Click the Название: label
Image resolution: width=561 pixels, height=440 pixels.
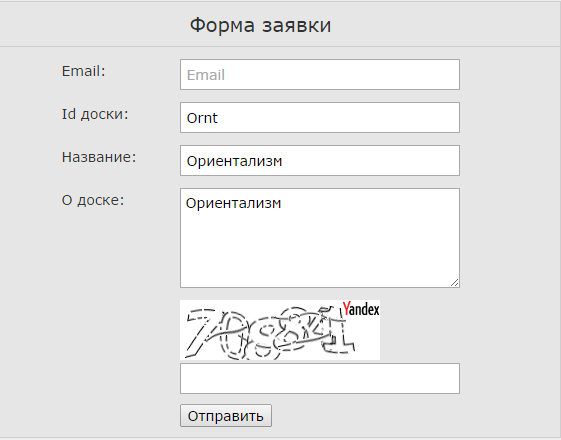(x=99, y=157)
